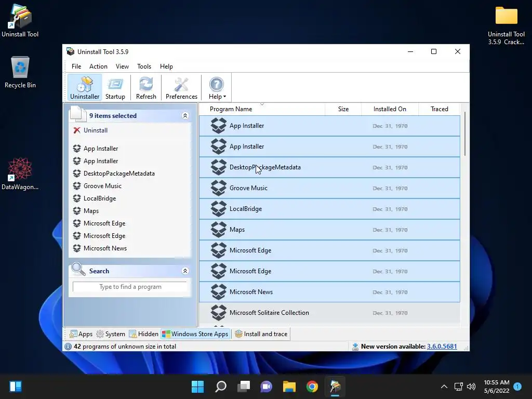Viewport: 532px width, 399px height.
Task: Click the magnifier icon of the Search panel
Action: pyautogui.click(x=78, y=270)
